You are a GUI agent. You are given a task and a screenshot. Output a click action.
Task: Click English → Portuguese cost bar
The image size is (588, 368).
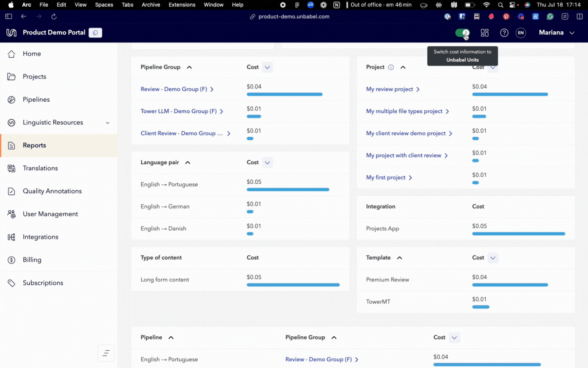coord(288,189)
